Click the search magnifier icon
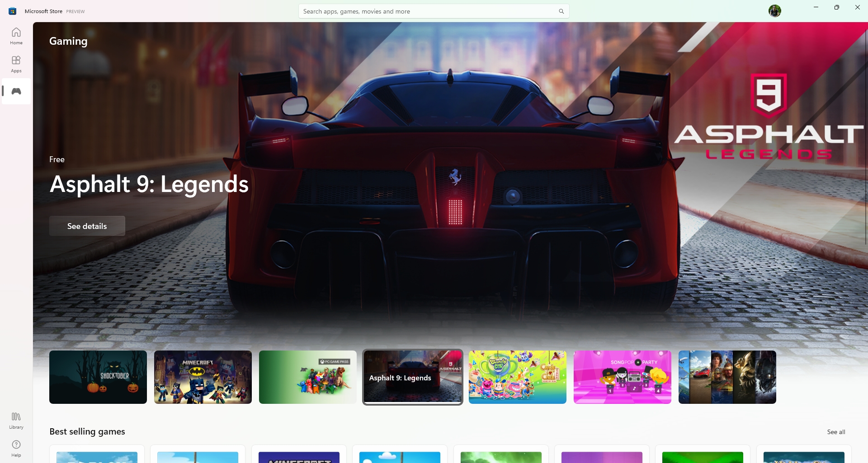Image resolution: width=868 pixels, height=463 pixels. (x=561, y=11)
